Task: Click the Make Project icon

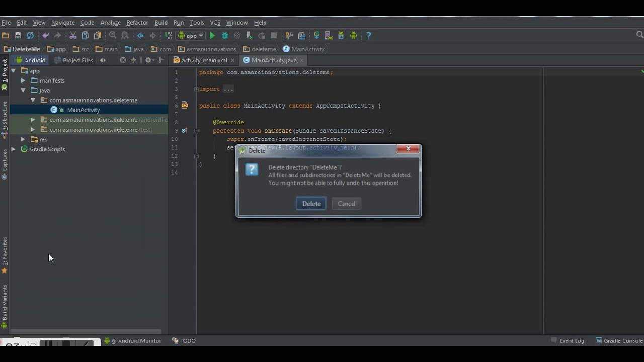Action: [169, 36]
